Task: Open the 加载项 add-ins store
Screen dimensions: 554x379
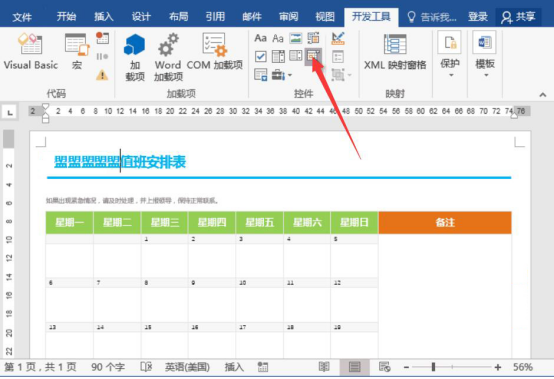Action: 135,57
